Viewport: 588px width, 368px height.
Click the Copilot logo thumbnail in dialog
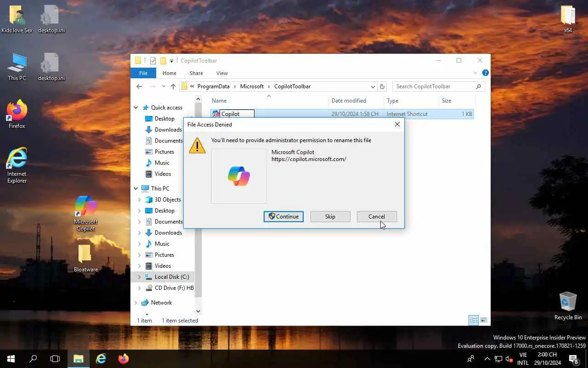(239, 176)
